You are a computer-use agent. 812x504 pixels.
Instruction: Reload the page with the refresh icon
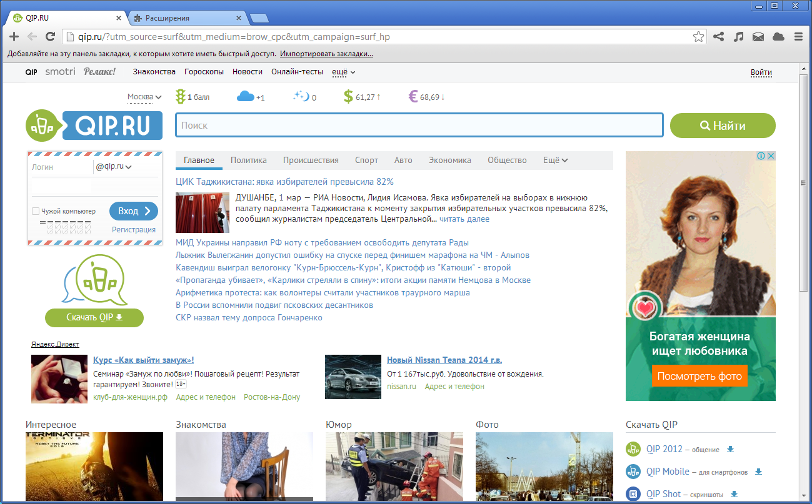[51, 37]
